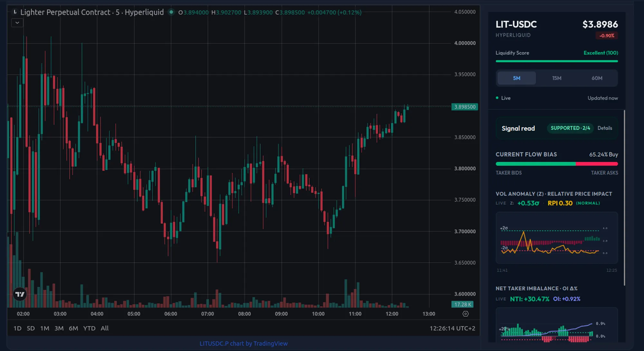Click the $3.8986 price value
The width and height of the screenshot is (644, 351).
[x=600, y=24]
